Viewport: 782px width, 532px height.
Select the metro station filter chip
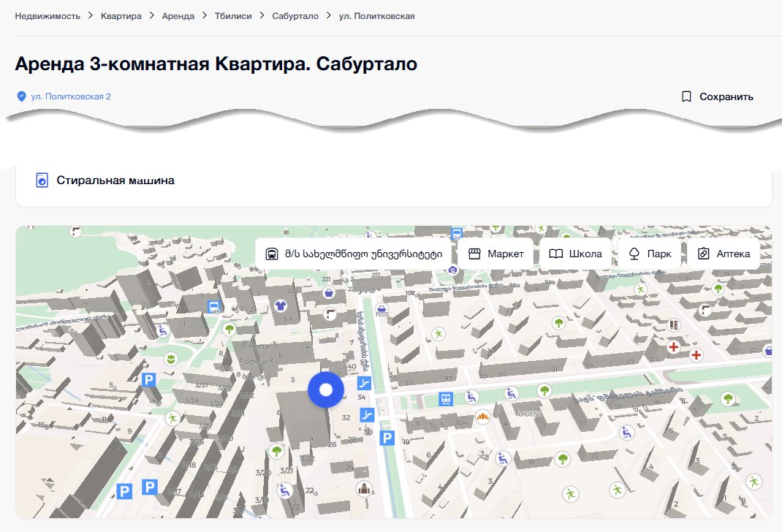pos(354,254)
